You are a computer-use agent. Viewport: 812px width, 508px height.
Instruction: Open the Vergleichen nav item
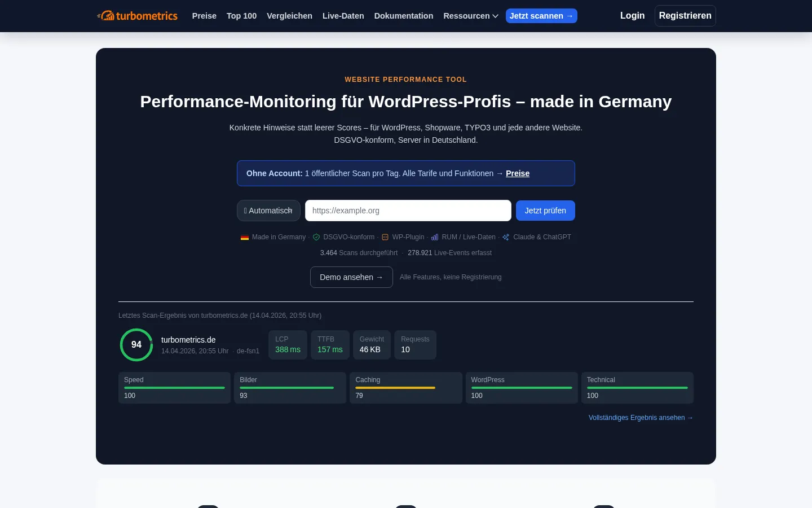(x=289, y=16)
